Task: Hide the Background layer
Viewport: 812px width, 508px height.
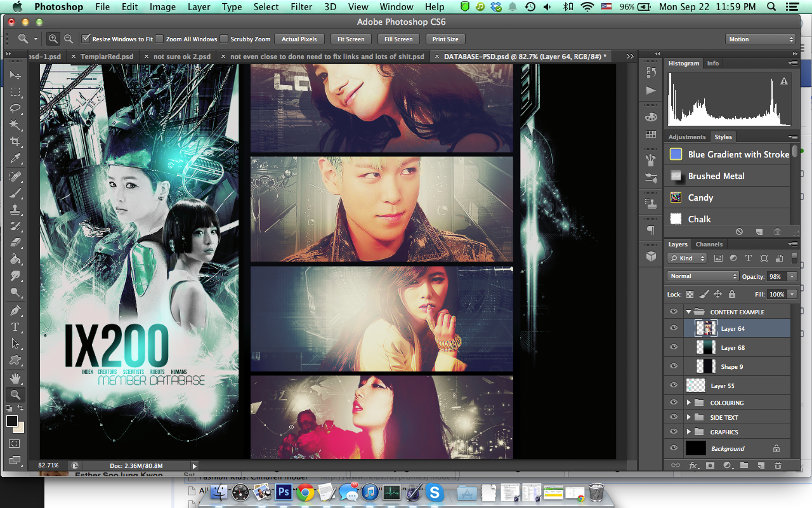Action: click(x=674, y=448)
